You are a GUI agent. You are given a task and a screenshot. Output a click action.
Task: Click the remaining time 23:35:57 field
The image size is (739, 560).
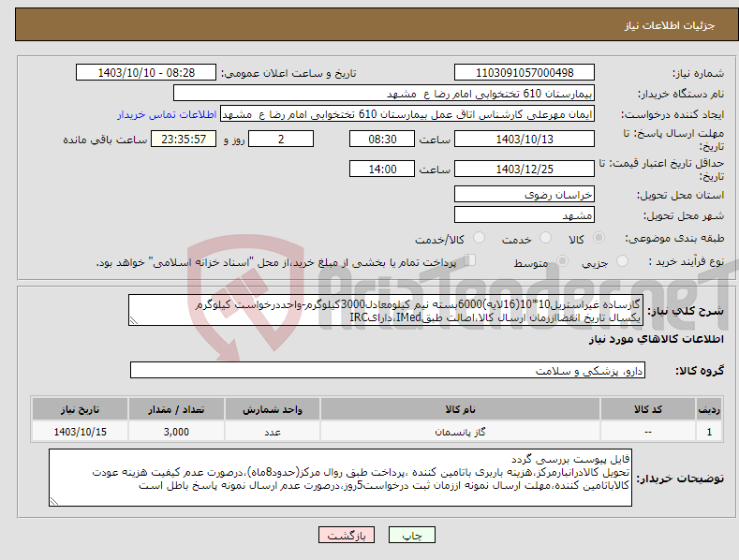(184, 139)
